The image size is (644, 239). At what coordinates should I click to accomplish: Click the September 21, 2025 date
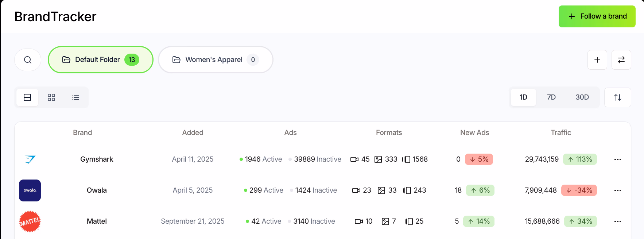[193, 221]
